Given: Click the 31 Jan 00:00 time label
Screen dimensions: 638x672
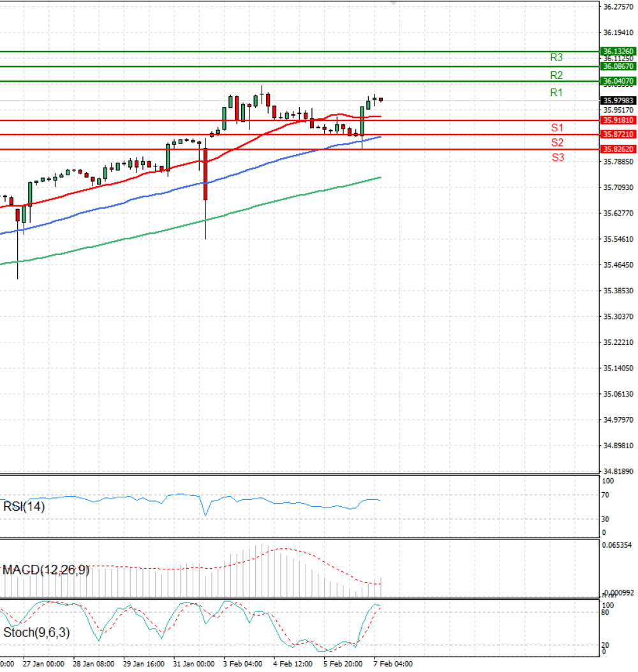Looking at the screenshot, I should (194, 664).
